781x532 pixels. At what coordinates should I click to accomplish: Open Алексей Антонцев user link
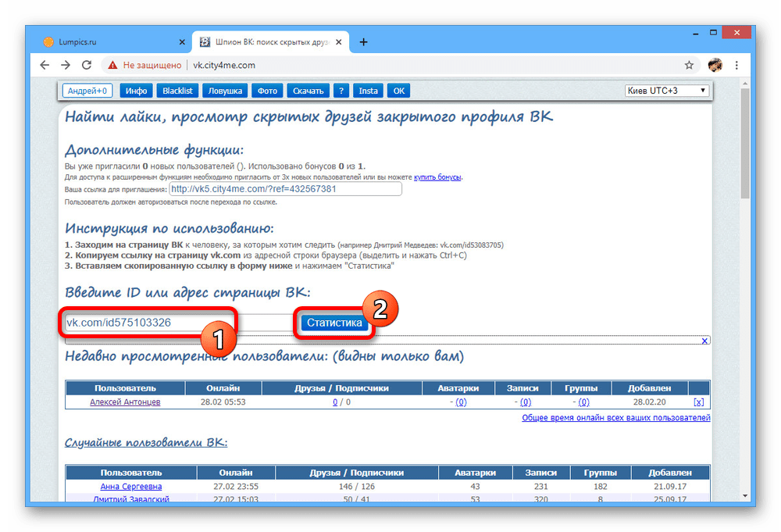tap(125, 402)
